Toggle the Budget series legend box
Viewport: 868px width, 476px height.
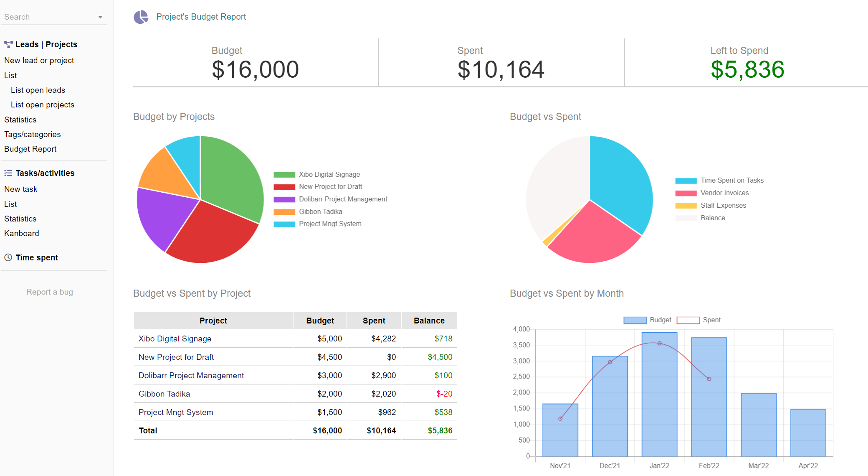pyautogui.click(x=635, y=320)
